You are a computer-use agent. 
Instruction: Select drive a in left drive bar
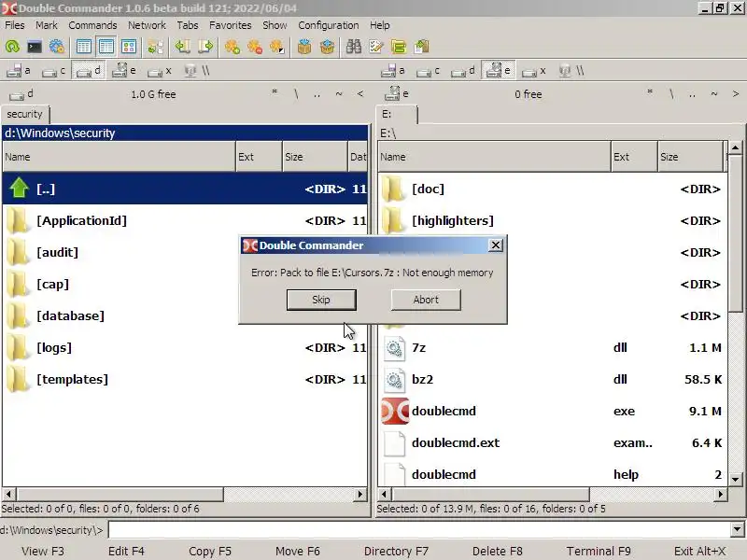click(x=19, y=71)
